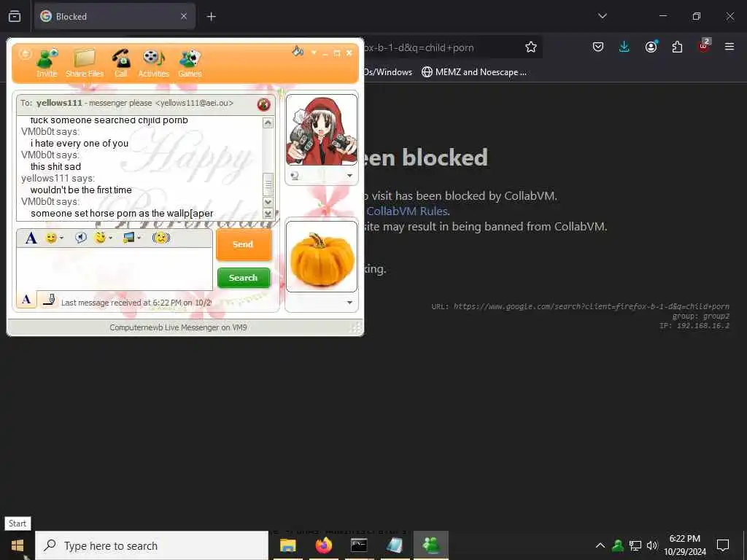The width and height of the screenshot is (747, 560).
Task: Open File Explorer from the taskbar
Action: click(287, 545)
